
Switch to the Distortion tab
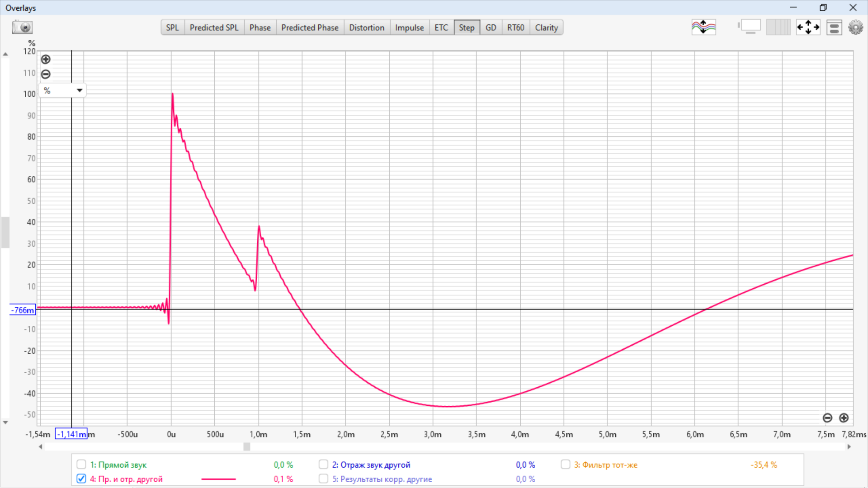(x=366, y=28)
